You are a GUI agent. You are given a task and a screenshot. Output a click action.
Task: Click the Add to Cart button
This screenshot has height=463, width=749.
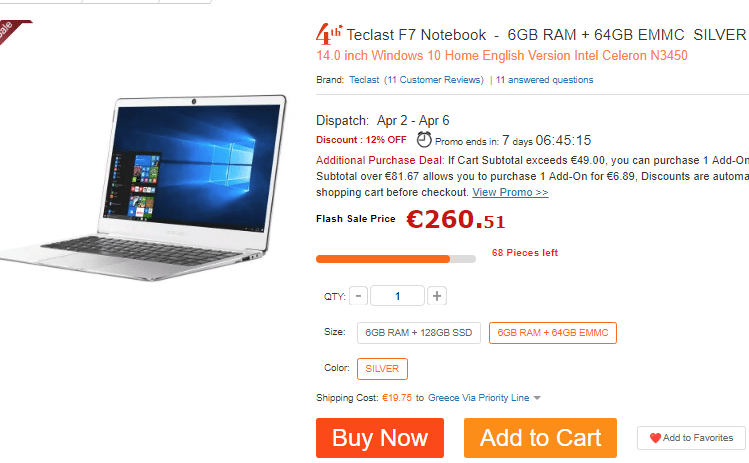(540, 438)
